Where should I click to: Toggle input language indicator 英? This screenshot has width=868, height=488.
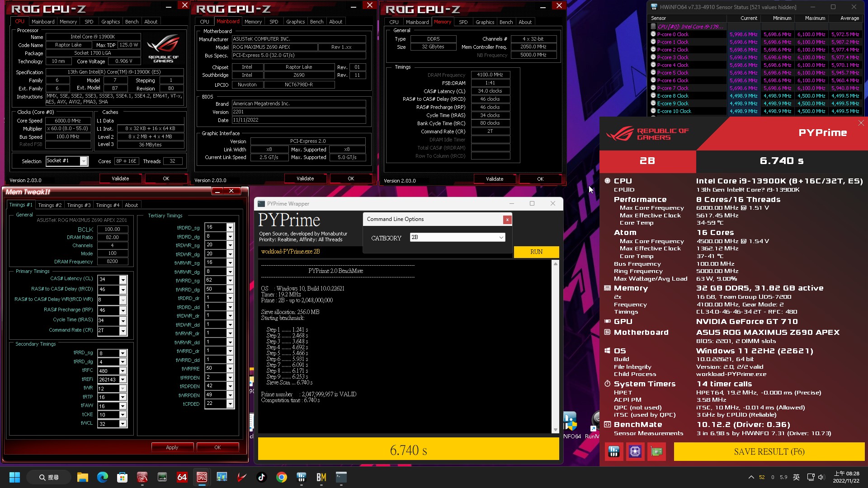point(797,477)
